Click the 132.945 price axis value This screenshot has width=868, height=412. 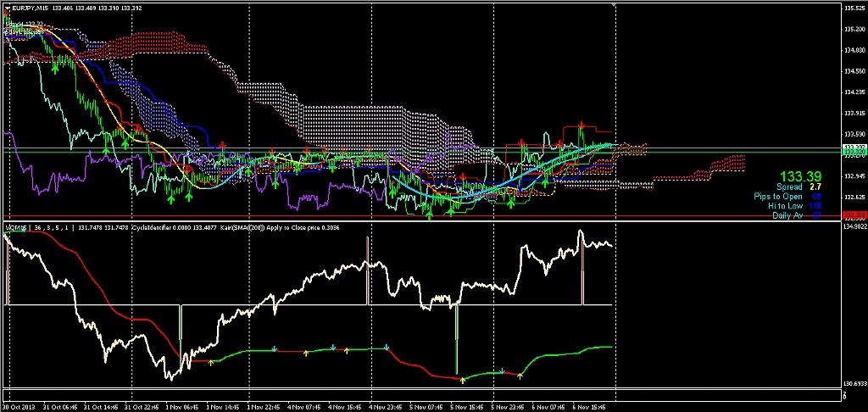coord(854,176)
